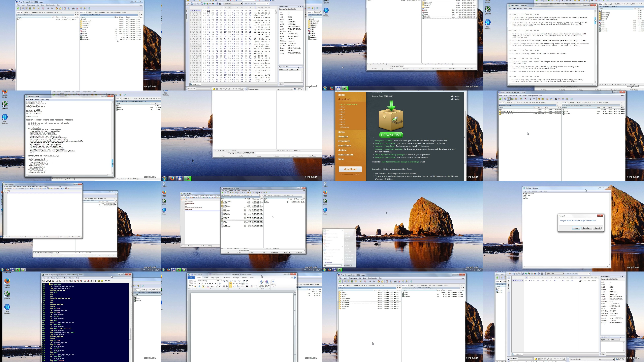Open Notepad++ zip package link
644x362 pixels.
click(x=385, y=143)
